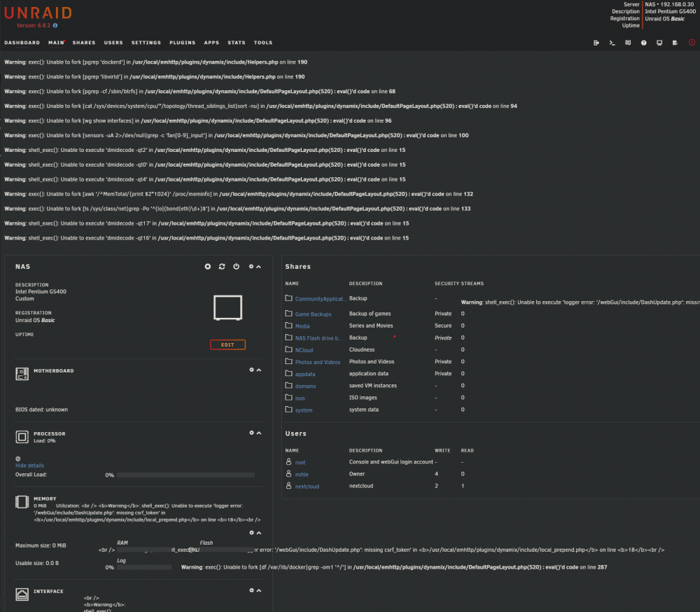Open the Main menu tab
Image resolution: width=700 pixels, height=612 pixels.
coord(56,43)
